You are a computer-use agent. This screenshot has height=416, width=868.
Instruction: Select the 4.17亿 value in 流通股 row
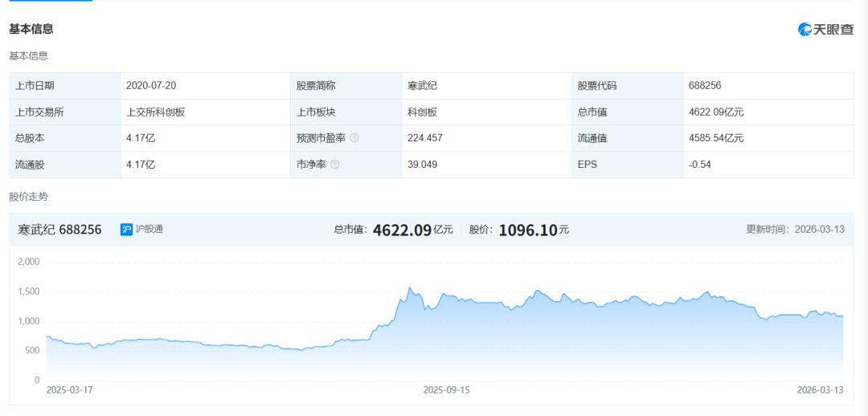(x=141, y=165)
